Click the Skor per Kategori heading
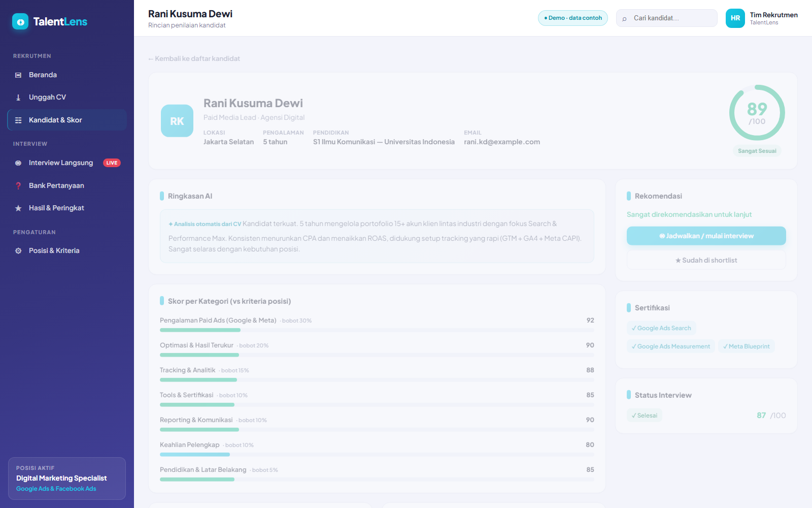Screen dimensions: 812x508 coord(229,301)
